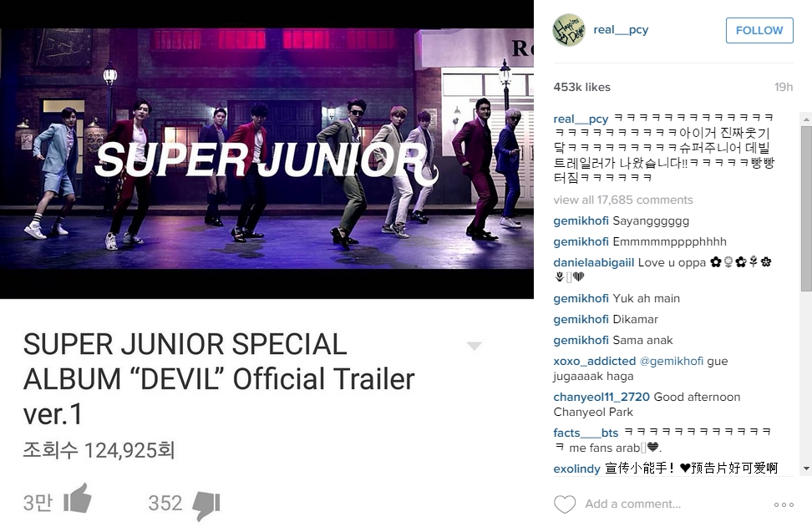The height and width of the screenshot is (532, 812).
Task: Click the FOLLOW button
Action: pos(759,31)
